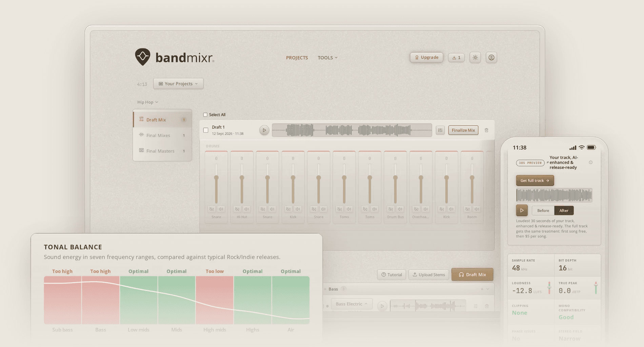Mute the Overhea... channel
The height and width of the screenshot is (347, 644).
click(416, 209)
